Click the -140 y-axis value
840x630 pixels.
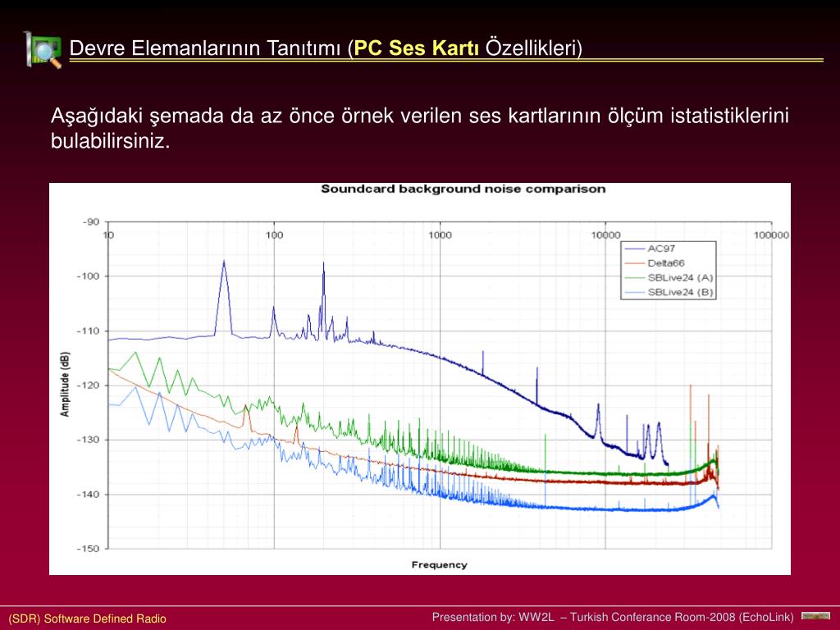point(88,495)
